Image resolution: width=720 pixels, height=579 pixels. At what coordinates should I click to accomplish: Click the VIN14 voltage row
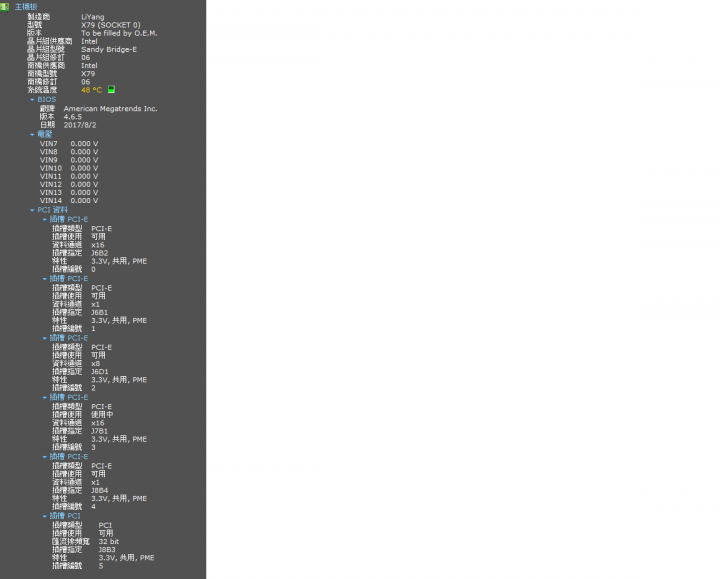[69, 201]
